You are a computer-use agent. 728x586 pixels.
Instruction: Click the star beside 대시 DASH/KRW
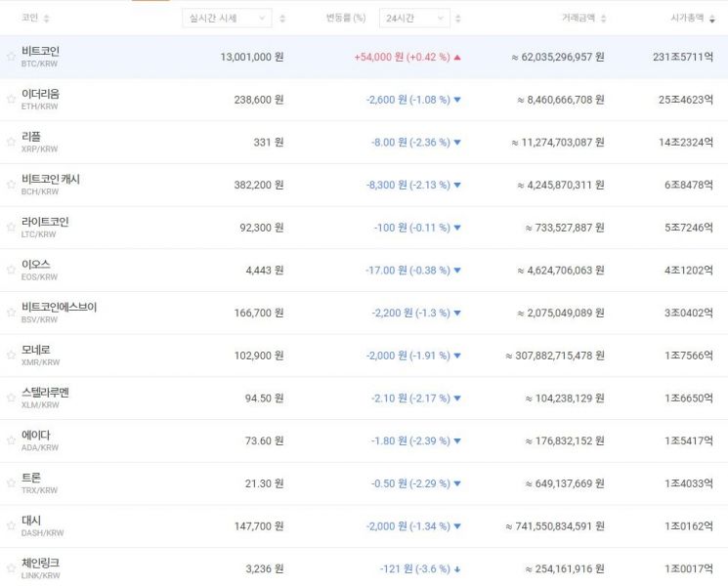[11, 526]
